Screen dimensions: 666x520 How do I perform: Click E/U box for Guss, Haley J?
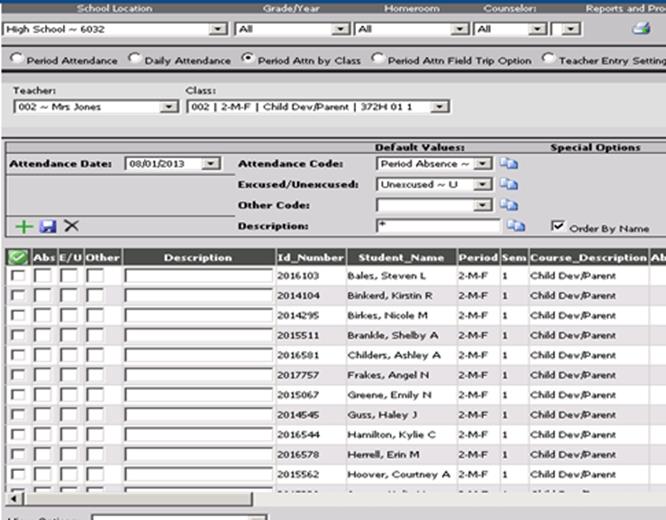[69, 415]
